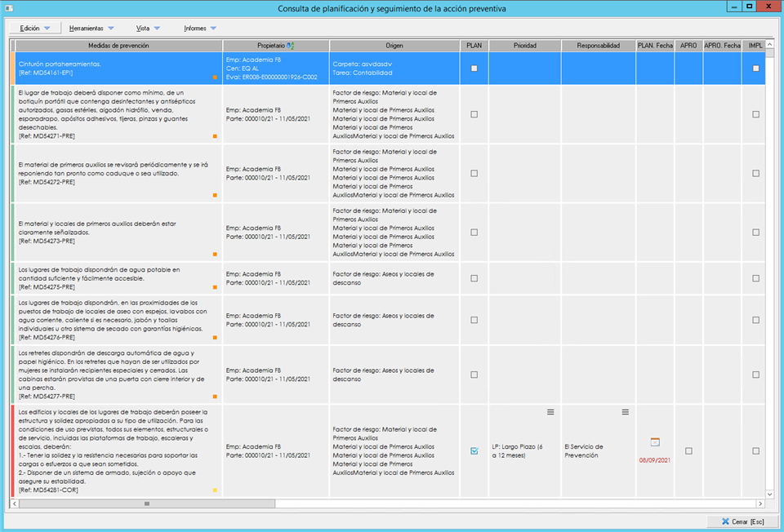Click the Origen column header

(x=394, y=46)
